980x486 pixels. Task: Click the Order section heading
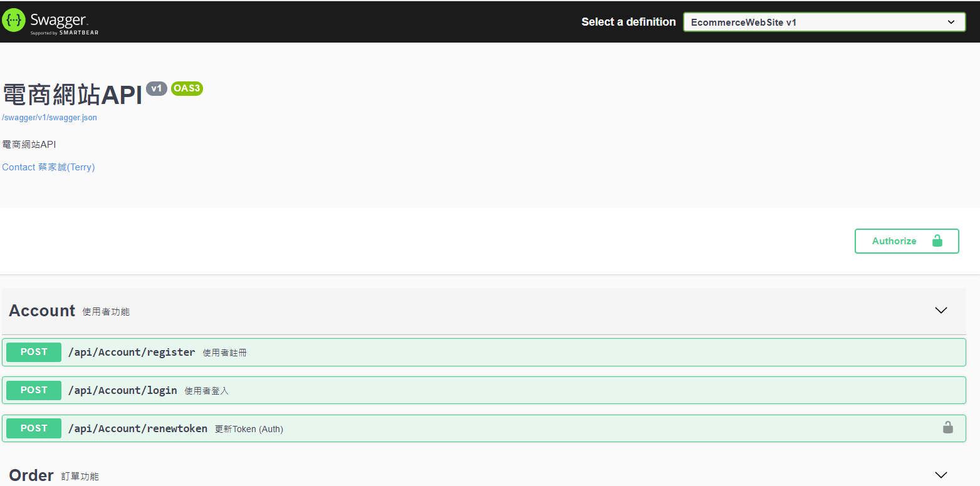click(31, 475)
